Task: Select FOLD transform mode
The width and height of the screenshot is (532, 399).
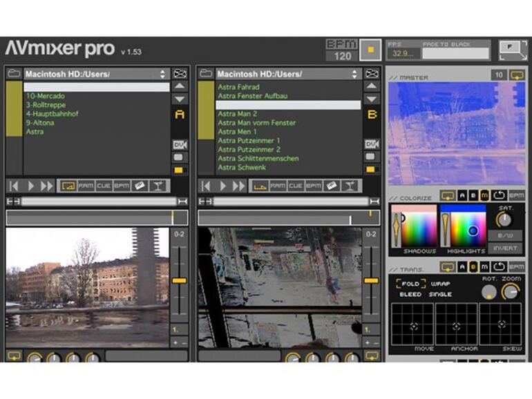Action: click(x=410, y=284)
